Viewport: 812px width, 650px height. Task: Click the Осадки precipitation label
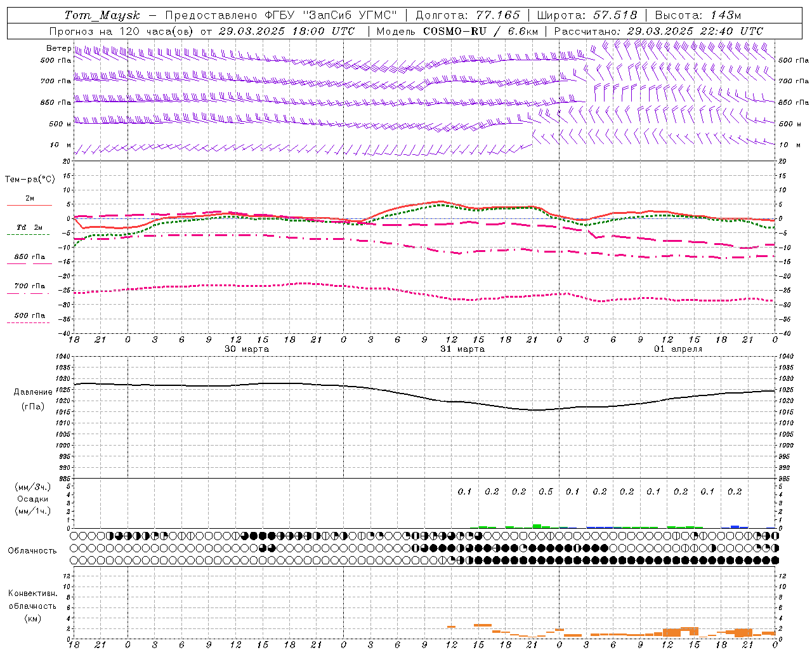pyautogui.click(x=33, y=499)
